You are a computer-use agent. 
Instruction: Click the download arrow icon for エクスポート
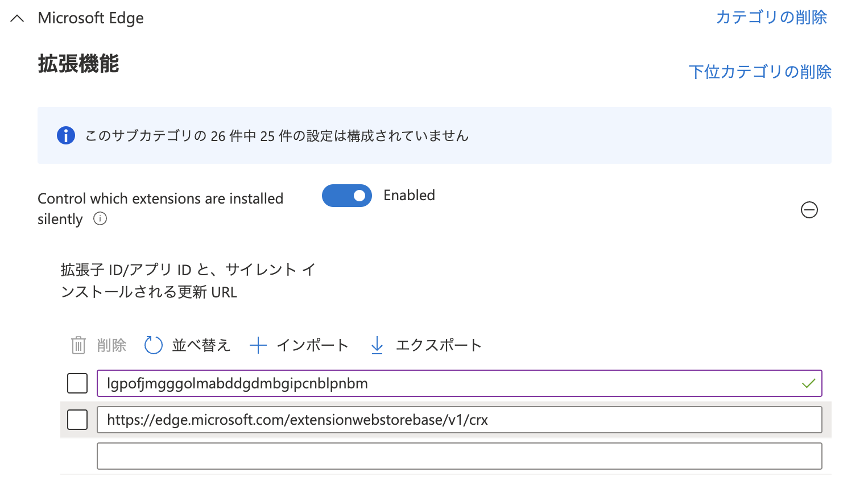pos(377,345)
